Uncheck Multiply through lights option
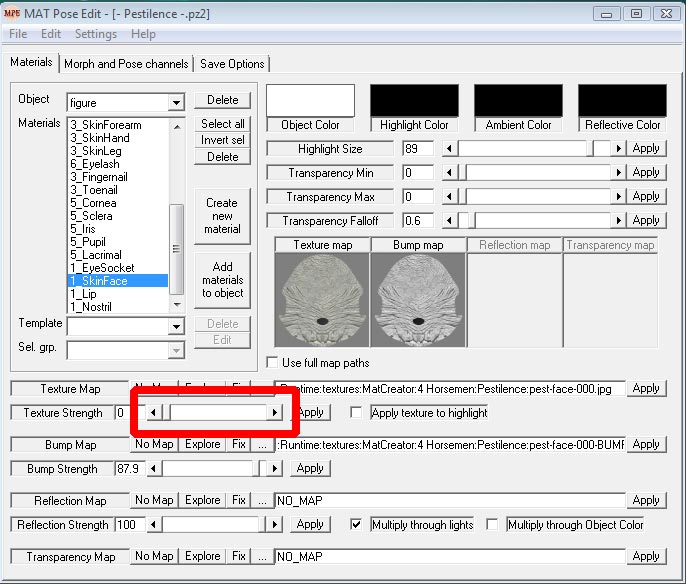The height and width of the screenshot is (584, 686). (357, 524)
